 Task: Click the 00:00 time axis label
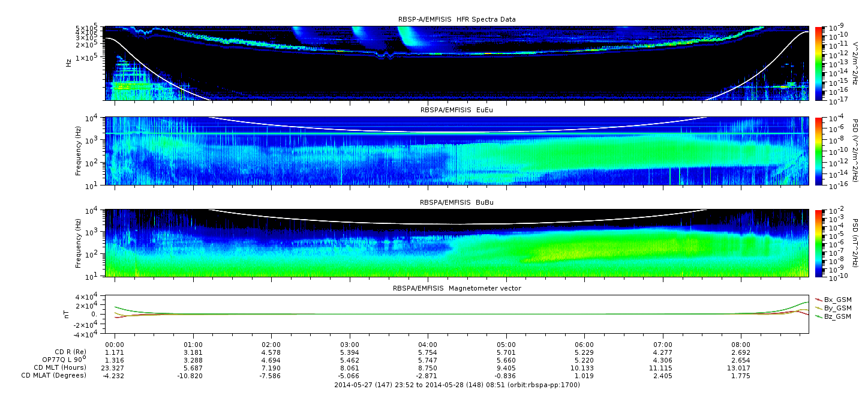(114, 345)
